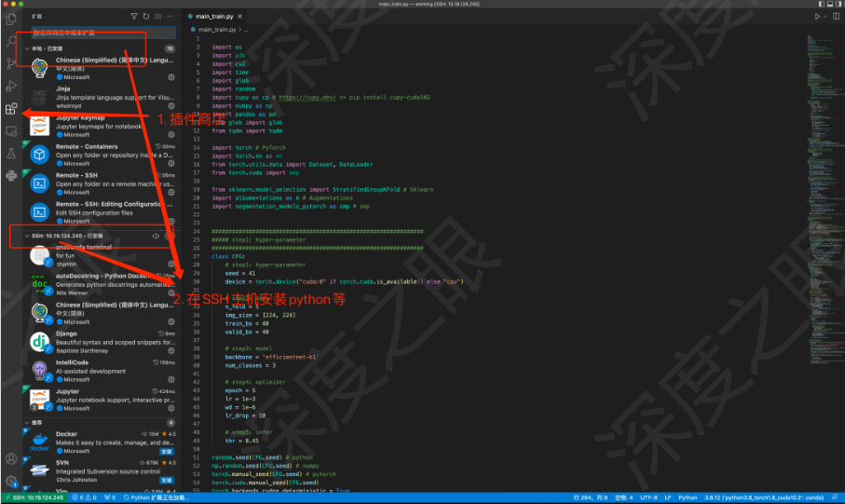Screen dimensions: 845x504
Task: Manage the Jupyter extension gear on the SSH host
Action: (170, 408)
